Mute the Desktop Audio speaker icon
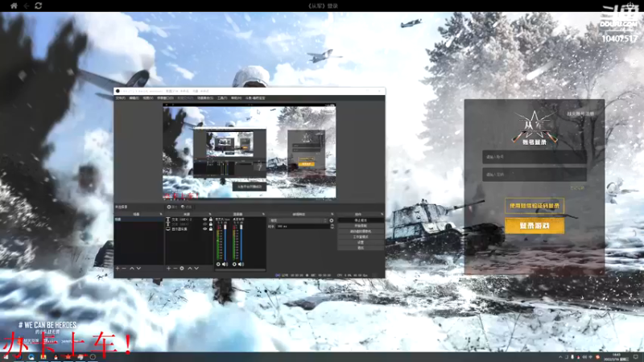 click(x=241, y=265)
